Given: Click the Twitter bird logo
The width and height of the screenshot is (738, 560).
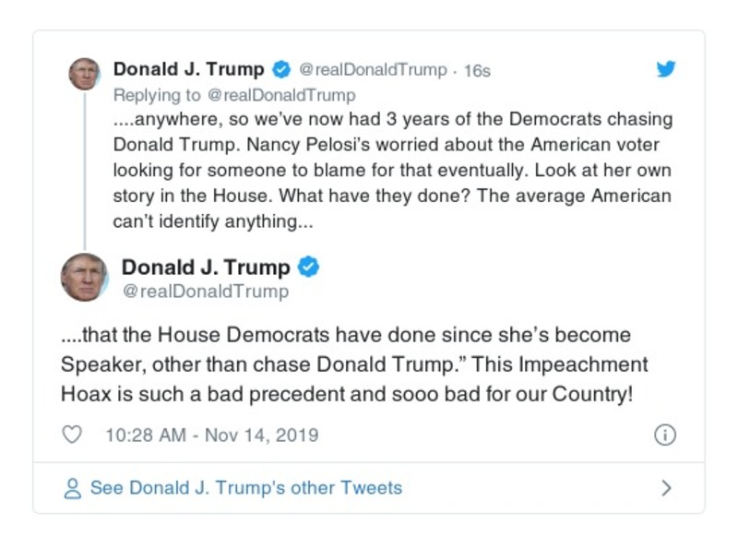Looking at the screenshot, I should pyautogui.click(x=666, y=69).
